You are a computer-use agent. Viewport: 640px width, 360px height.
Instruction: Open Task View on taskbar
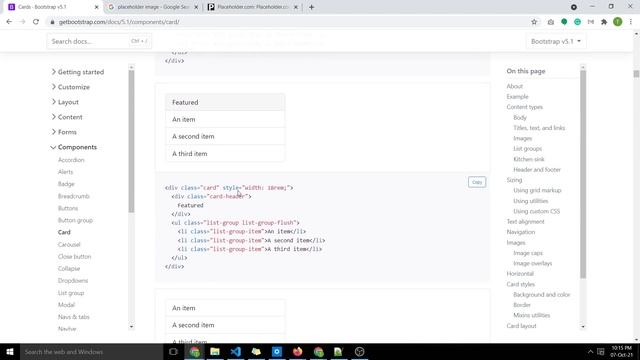pyautogui.click(x=173, y=351)
